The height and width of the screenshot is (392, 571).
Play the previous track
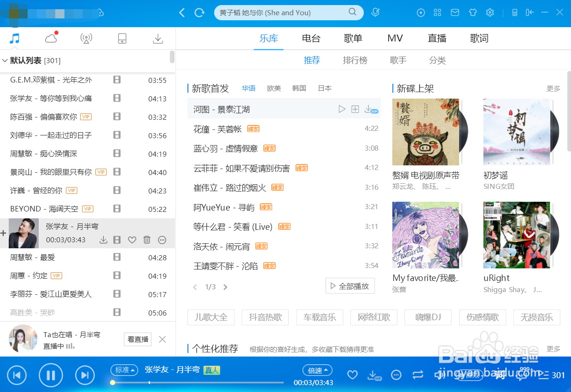[x=17, y=375]
